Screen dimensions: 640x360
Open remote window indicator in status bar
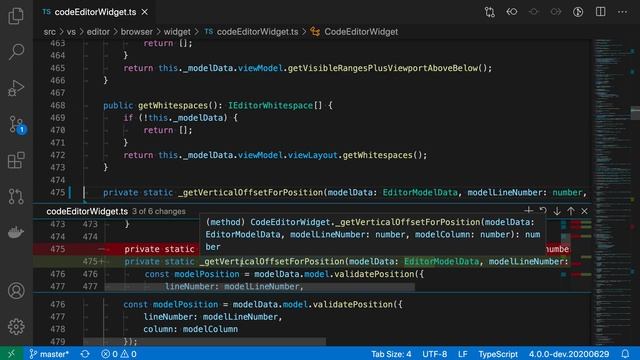click(x=11, y=354)
